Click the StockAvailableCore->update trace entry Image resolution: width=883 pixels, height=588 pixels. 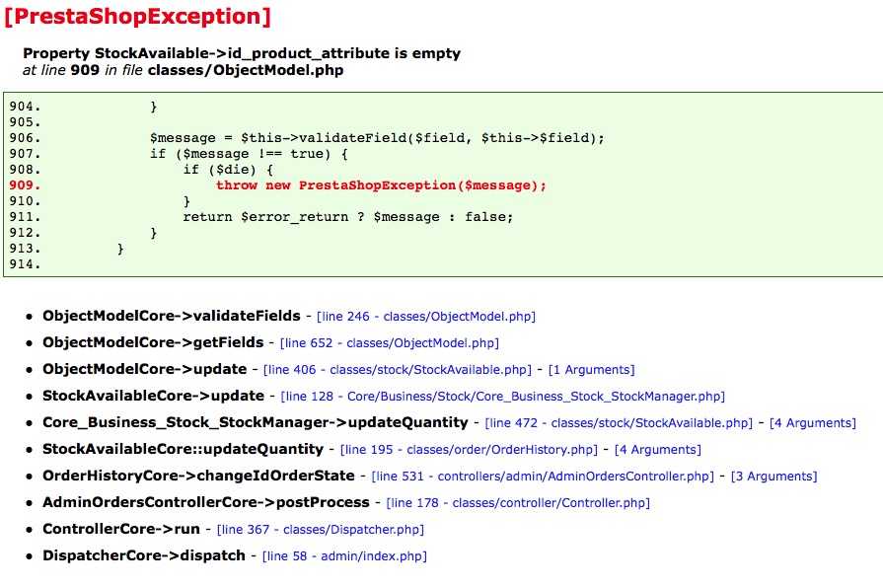point(153,396)
